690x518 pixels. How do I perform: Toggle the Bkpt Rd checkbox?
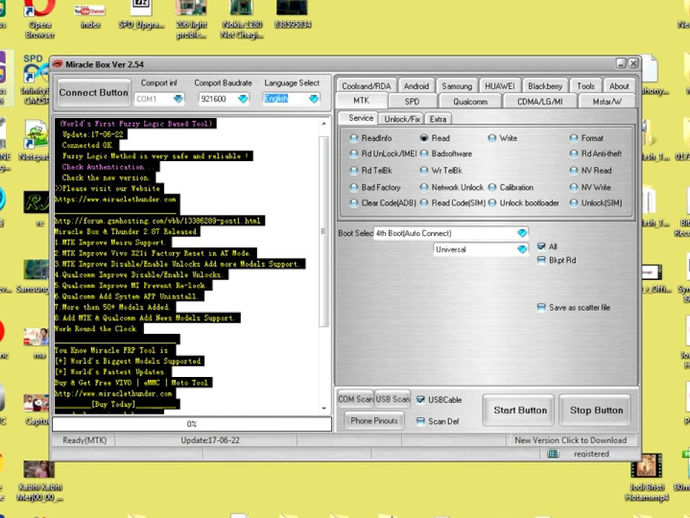point(541,260)
